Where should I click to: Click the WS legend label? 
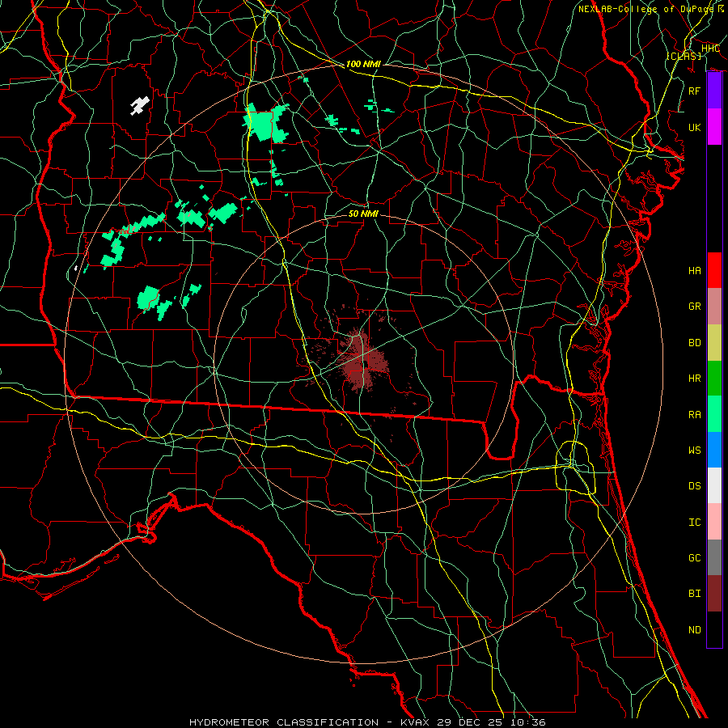pos(694,451)
